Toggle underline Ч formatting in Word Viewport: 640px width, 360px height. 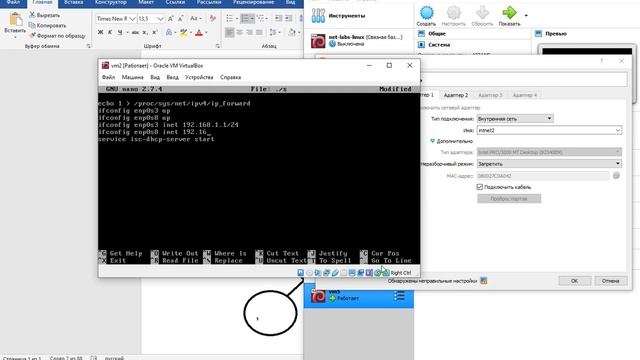point(120,32)
